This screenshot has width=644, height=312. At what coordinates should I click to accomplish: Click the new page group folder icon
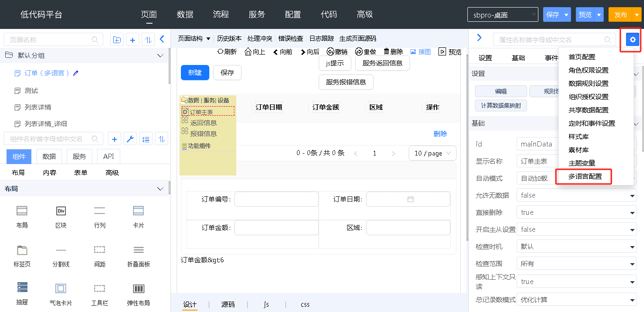[116, 40]
